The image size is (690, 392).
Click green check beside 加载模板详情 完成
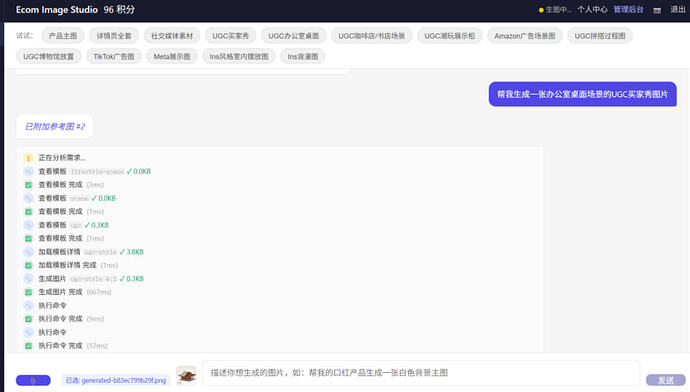coord(29,265)
